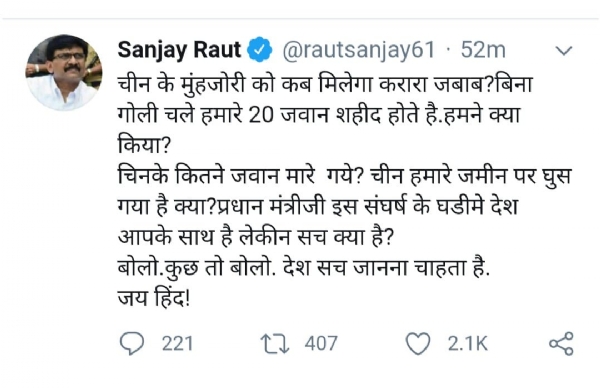Open the Sanjay Raut display name link
The height and width of the screenshot is (388, 600).
(179, 50)
